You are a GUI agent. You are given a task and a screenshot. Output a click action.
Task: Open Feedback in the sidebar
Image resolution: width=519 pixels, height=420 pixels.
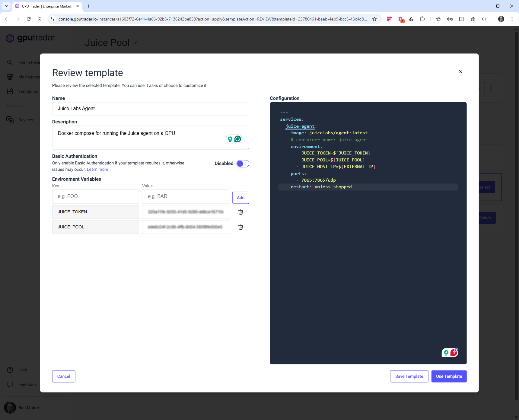point(22,384)
